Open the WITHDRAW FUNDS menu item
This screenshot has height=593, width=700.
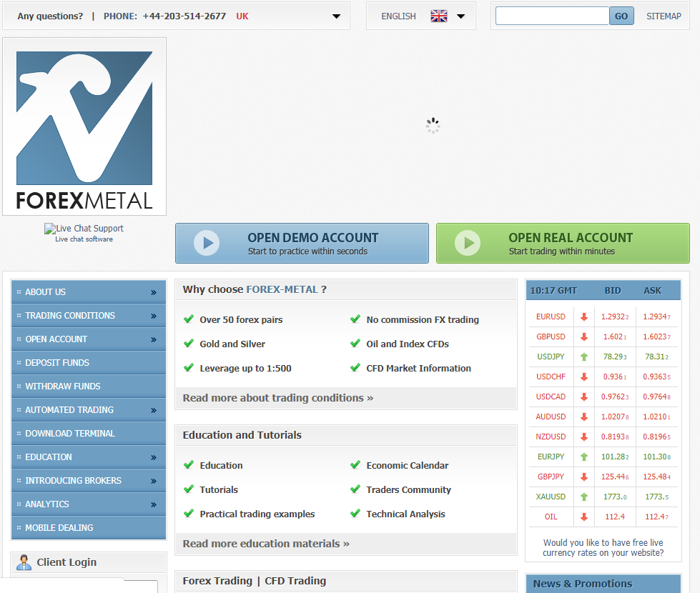[x=89, y=387]
